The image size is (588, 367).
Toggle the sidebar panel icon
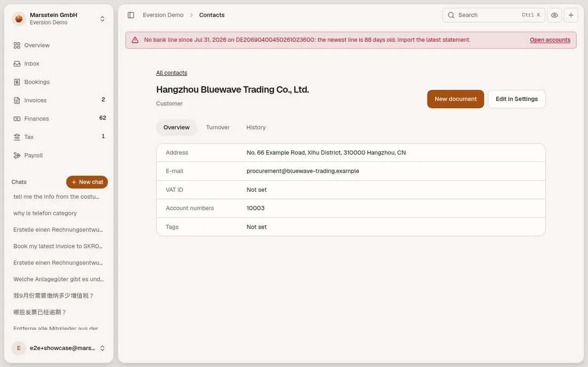point(131,15)
